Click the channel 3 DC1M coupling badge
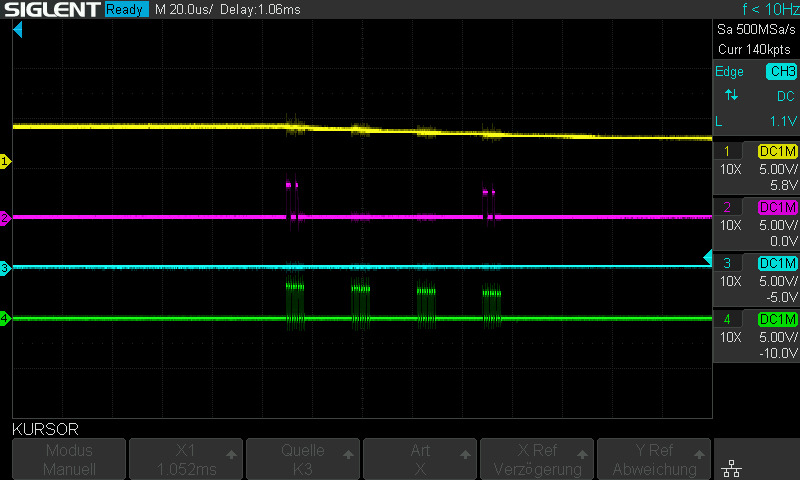This screenshot has height=480, width=800. click(778, 264)
